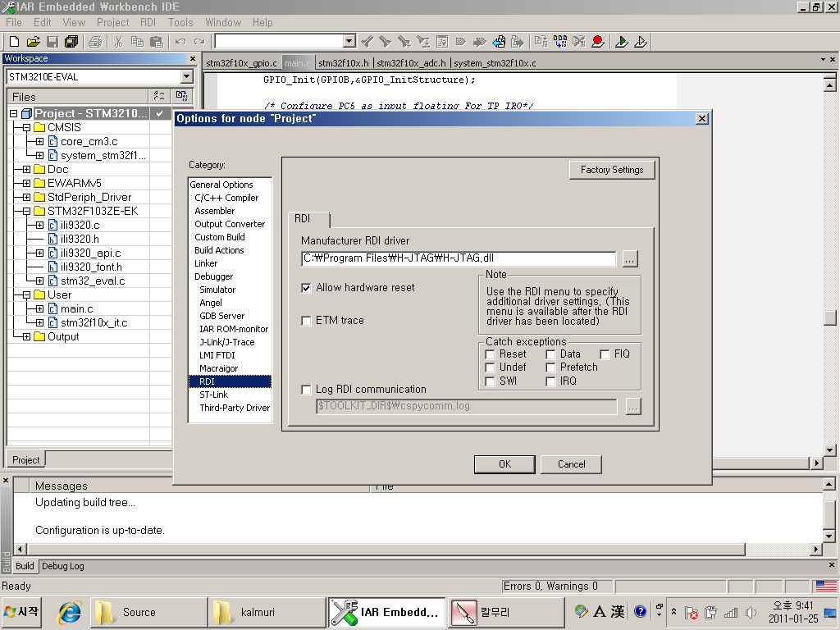Open the STM3210E-EVAL configuration dropdown

[186, 76]
